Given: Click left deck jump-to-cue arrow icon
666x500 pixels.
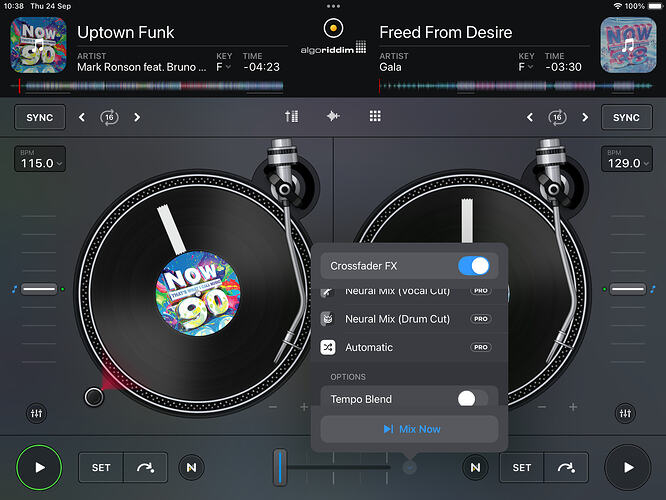Looking at the screenshot, I should pyautogui.click(x=145, y=468).
